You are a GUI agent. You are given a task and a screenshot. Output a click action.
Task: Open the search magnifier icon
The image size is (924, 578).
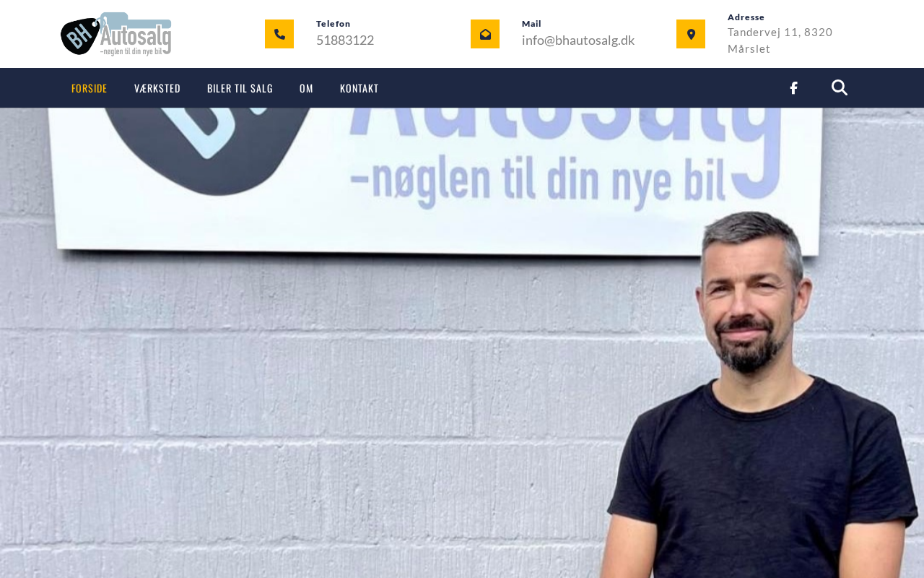coord(840,88)
